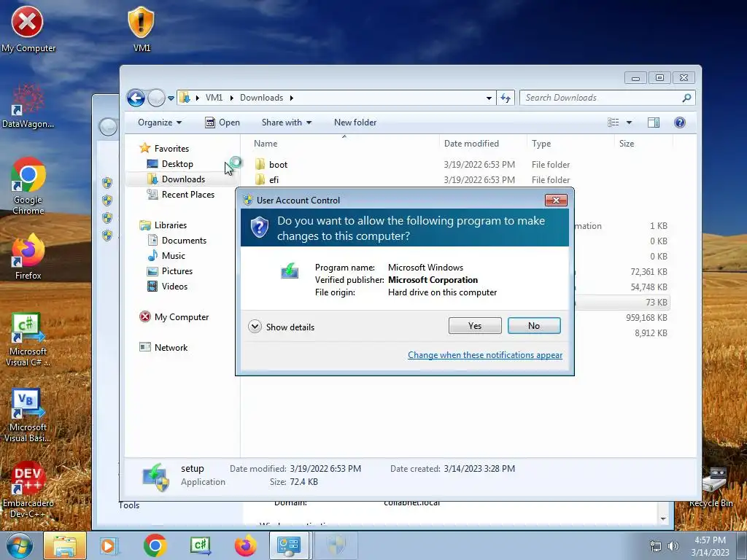Create a New folder
Screen dimensions: 747x560
tap(355, 122)
